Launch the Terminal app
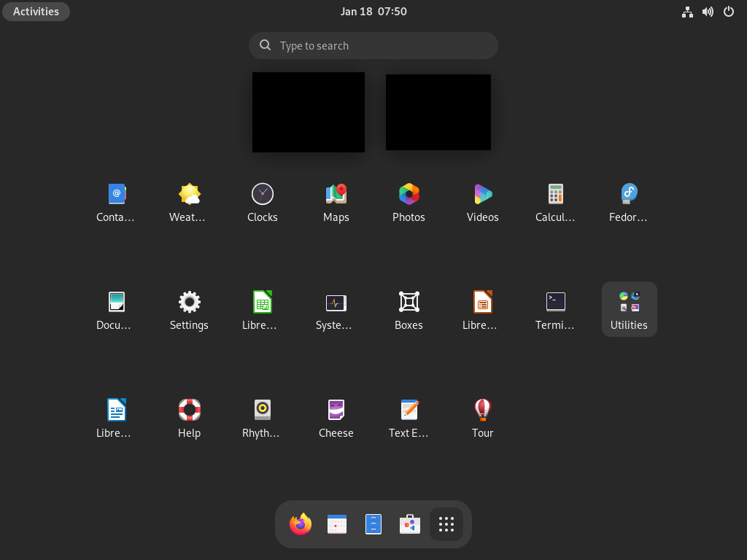This screenshot has width=747, height=560. pos(555,309)
